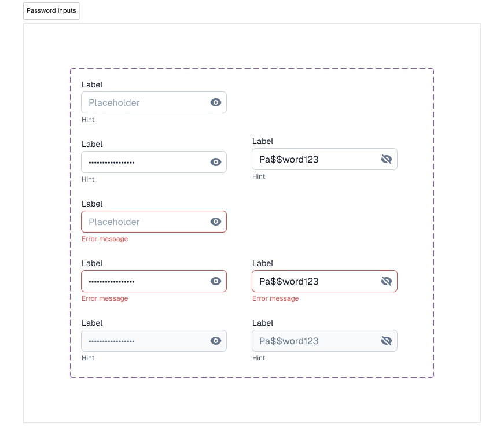Click Error message below red Pa$$word123 field
This screenshot has width=504, height=446.
coord(275,298)
